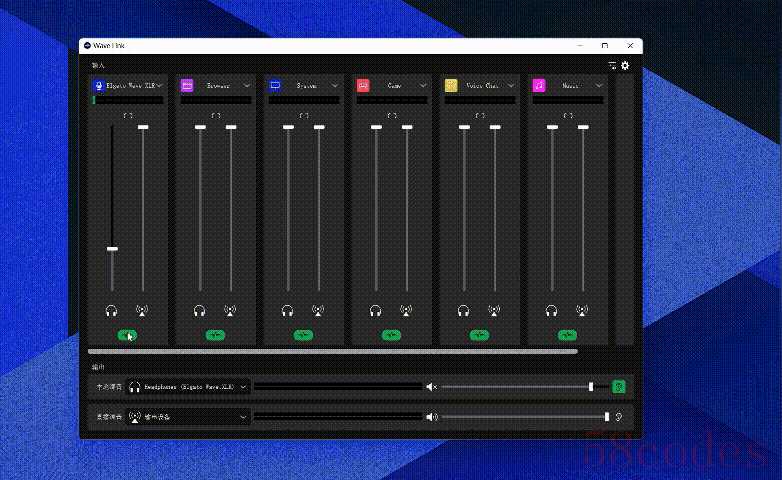782x480 pixels.
Task: Mute the stream mix output speaker icon
Action: coord(432,417)
